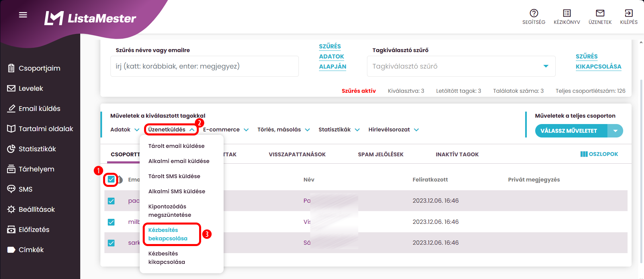This screenshot has width=644, height=279.
Task: Open Statisztikák in the sidebar
Action: click(x=37, y=149)
